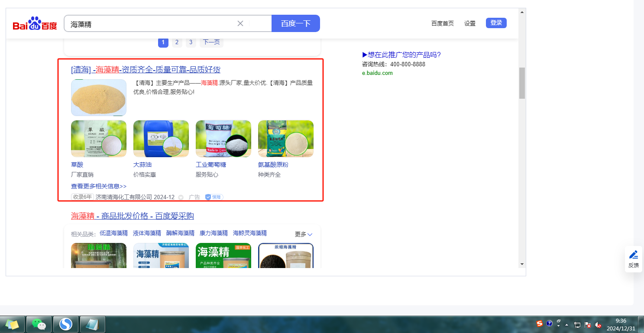644x333 pixels.
Task: Click the Action Center flag icon
Action: (588, 324)
